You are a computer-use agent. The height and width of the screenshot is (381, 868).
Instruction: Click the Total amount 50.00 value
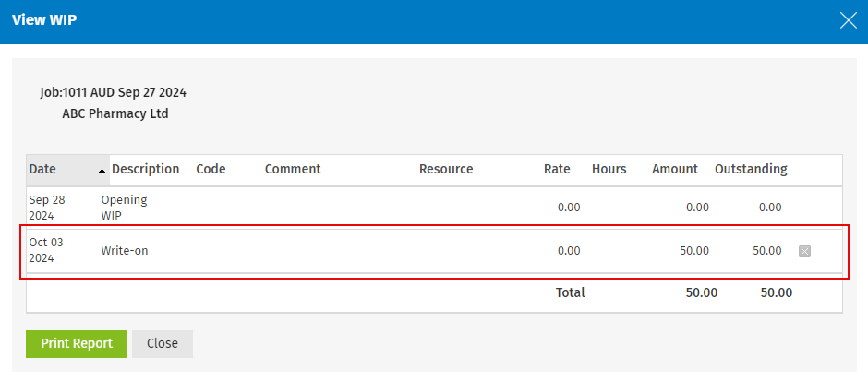(702, 293)
